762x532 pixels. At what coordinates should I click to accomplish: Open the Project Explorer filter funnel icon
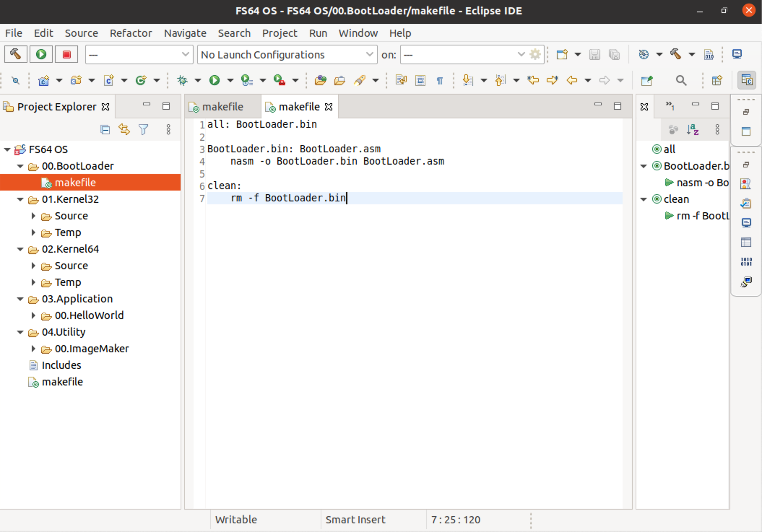click(x=143, y=130)
